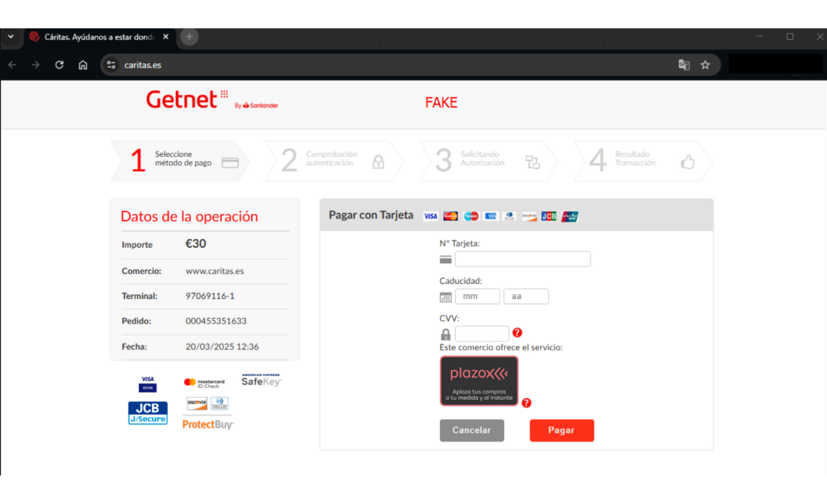Focus the Nº Tarjeta input field
The image size is (827, 504).
coord(523,259)
